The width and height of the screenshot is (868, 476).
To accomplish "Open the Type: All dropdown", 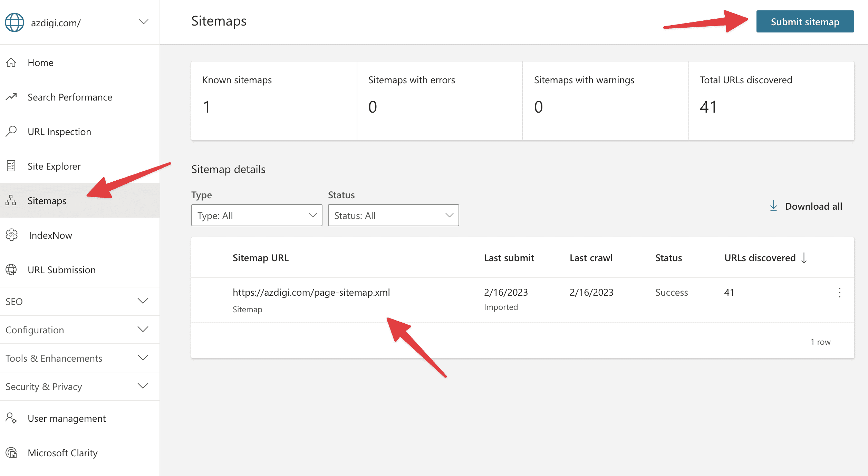I will click(x=257, y=215).
